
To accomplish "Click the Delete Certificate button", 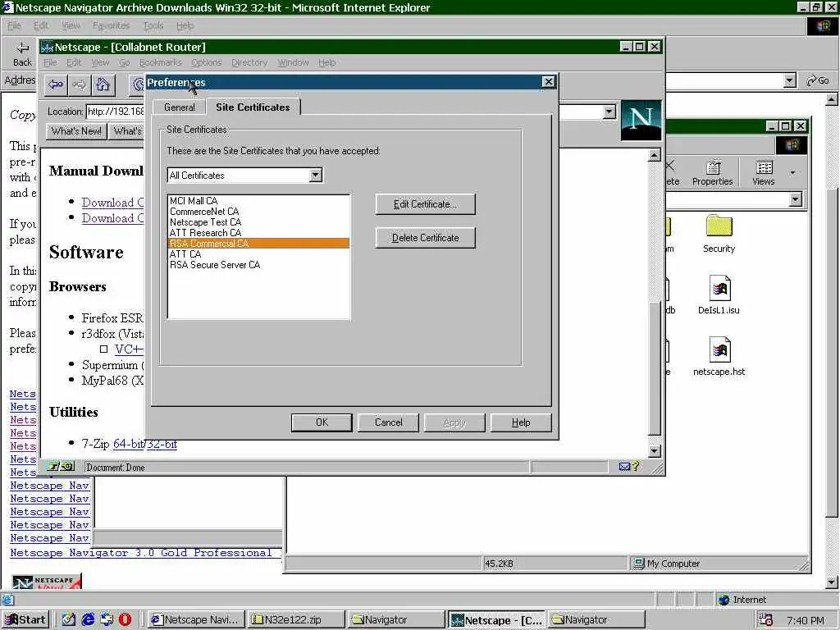I will 426,238.
